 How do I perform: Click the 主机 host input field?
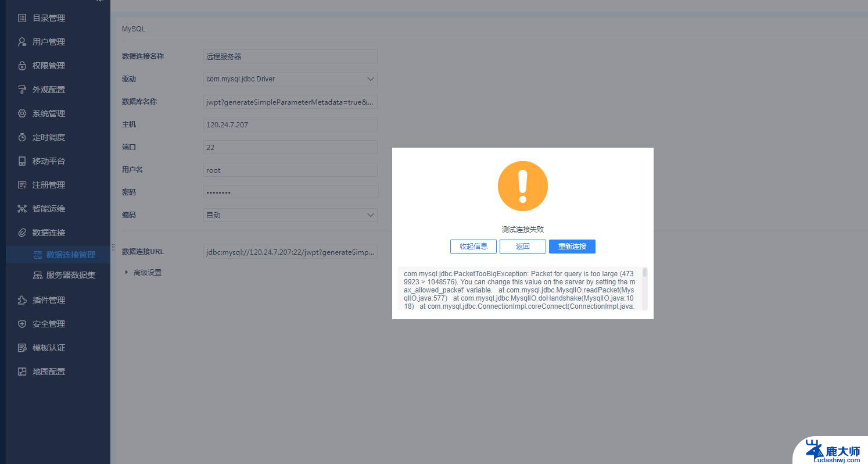coord(290,124)
